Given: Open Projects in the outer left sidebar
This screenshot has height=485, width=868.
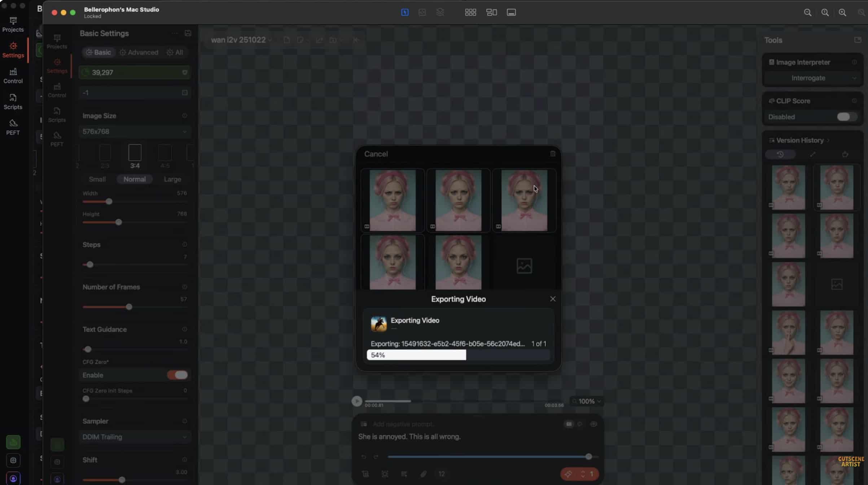Looking at the screenshot, I should [13, 24].
